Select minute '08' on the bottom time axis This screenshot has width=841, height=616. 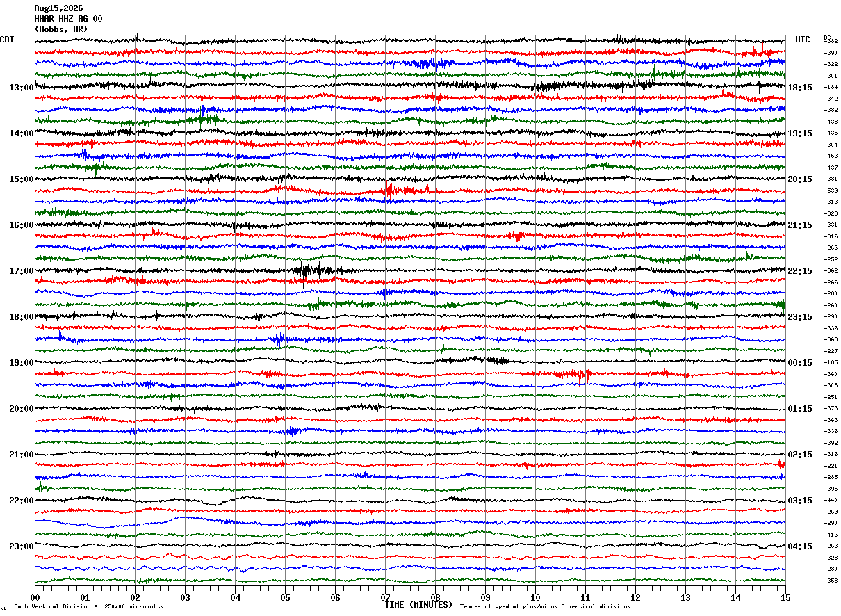coord(435,597)
